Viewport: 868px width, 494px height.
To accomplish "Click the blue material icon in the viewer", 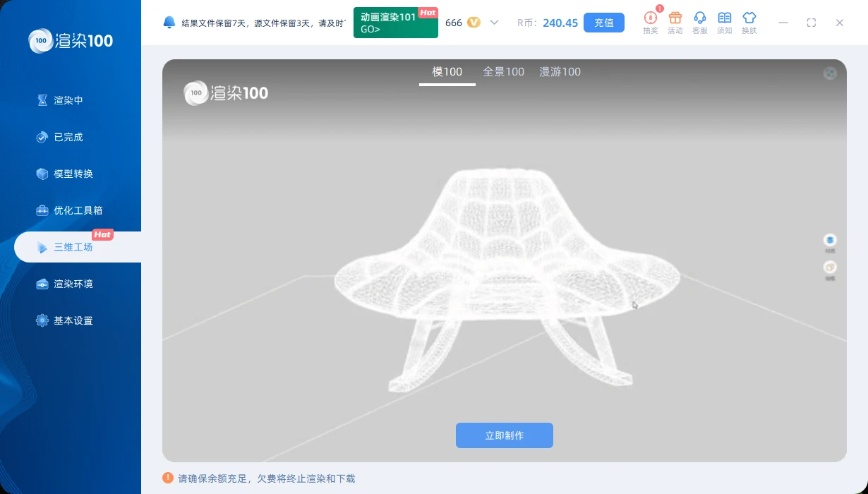I will 830,241.
